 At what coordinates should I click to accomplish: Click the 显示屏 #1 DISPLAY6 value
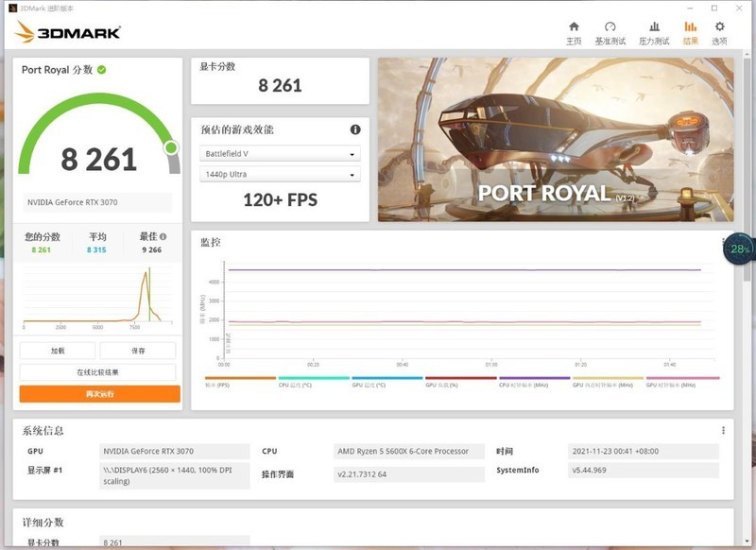pyautogui.click(x=175, y=475)
